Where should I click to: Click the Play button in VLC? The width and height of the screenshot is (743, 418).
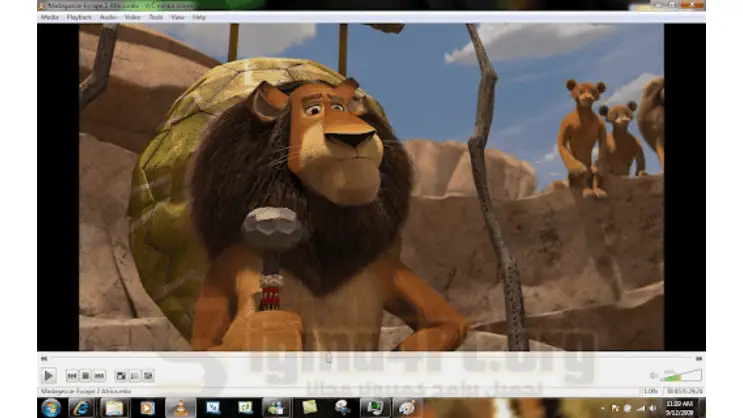tap(48, 376)
